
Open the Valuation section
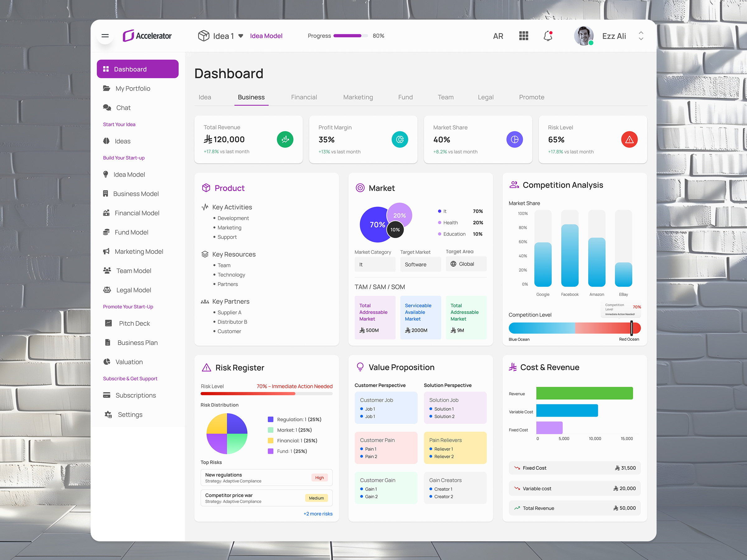point(129,362)
